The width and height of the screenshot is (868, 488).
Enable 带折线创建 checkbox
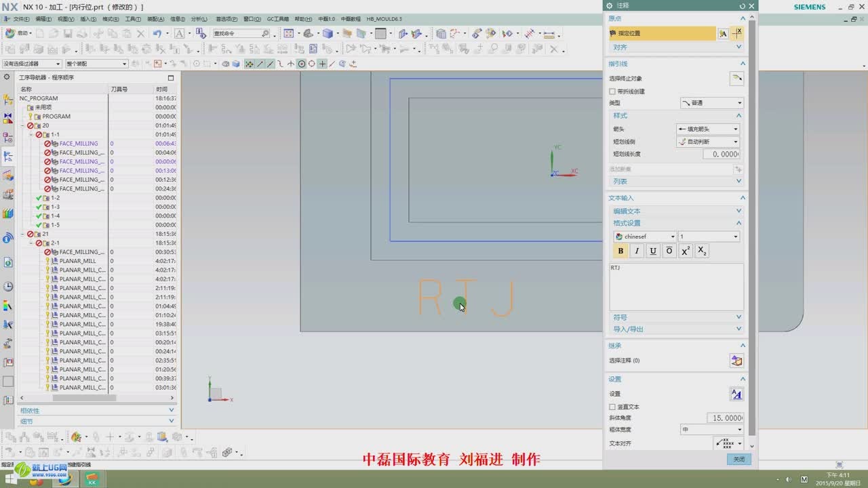(x=612, y=91)
